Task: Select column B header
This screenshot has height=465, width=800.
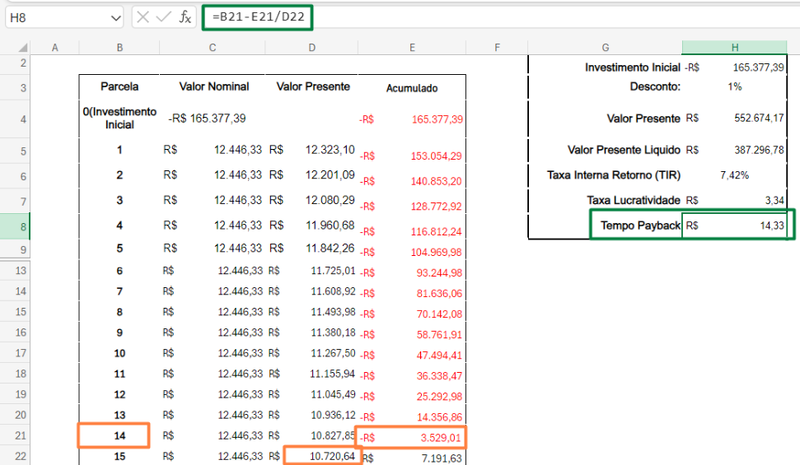Action: click(x=119, y=47)
